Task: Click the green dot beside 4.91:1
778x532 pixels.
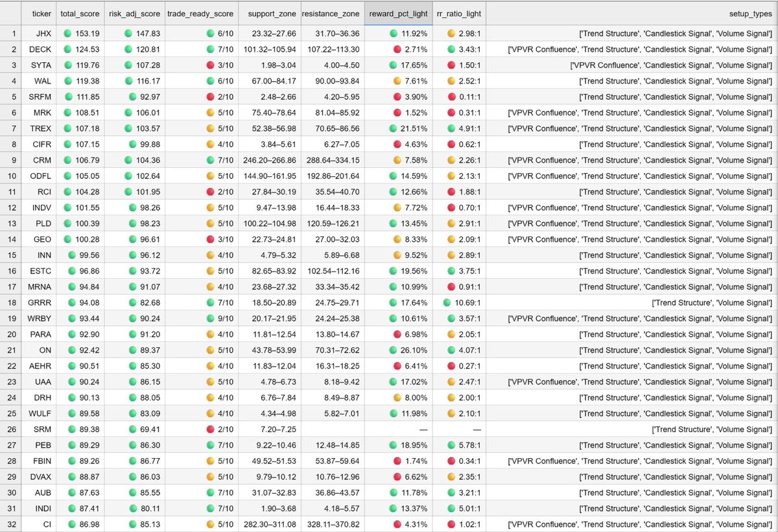Action: coord(451,128)
